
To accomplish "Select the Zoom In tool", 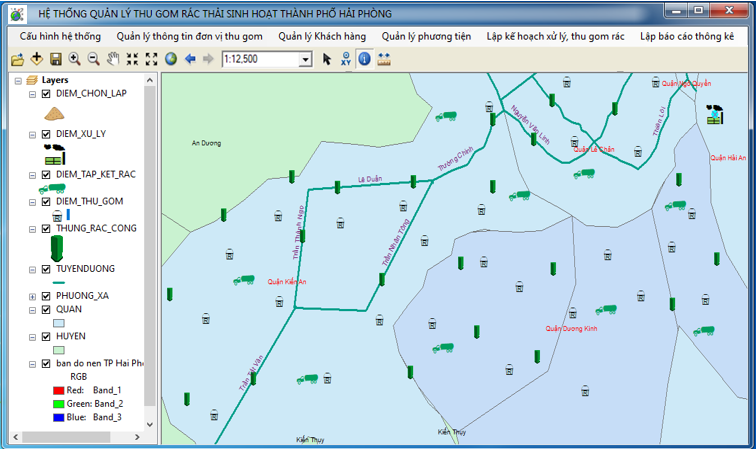I will pyautogui.click(x=74, y=60).
